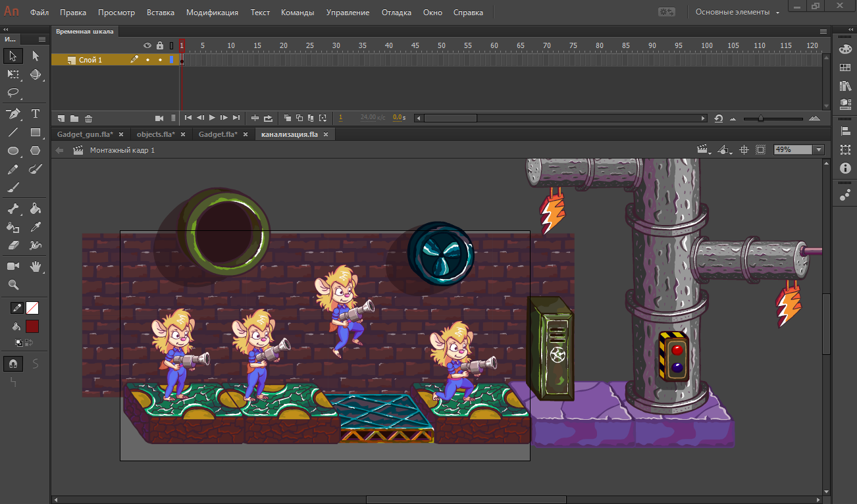Screen dimensions: 857x504
Task: Select the Zoom magnifier tool
Action: pyautogui.click(x=13, y=285)
